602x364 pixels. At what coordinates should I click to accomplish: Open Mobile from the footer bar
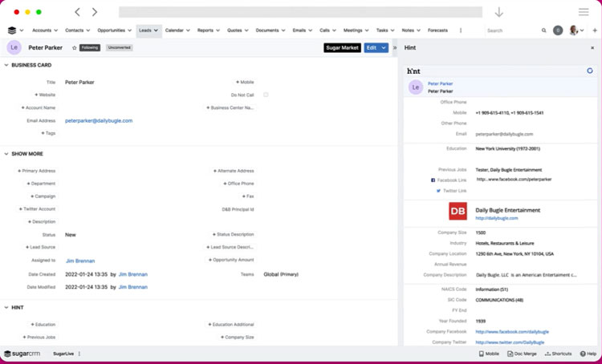click(489, 354)
